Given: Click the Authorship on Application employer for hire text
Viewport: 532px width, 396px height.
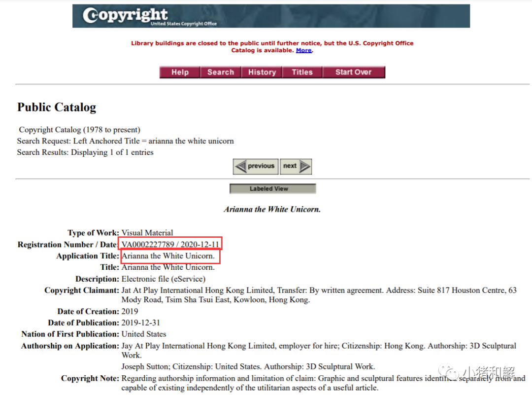Looking at the screenshot, I should coord(319,351).
